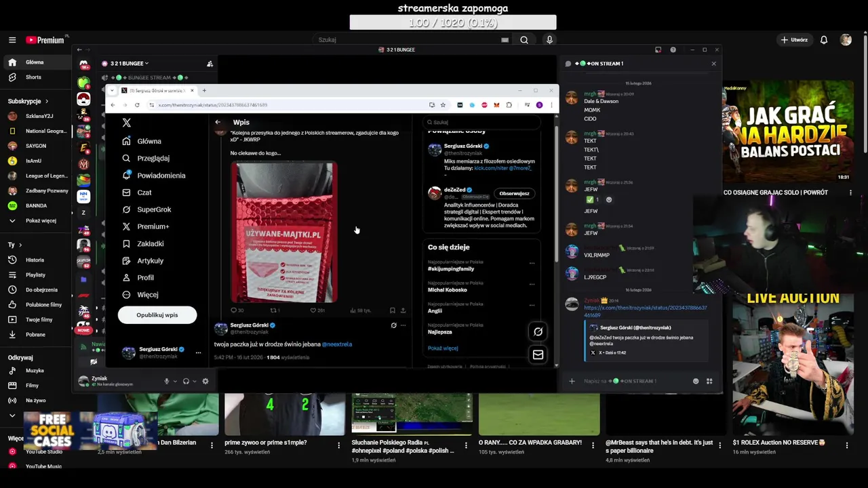
Task: Open Pobrane downloads in the sidebar
Action: point(35,335)
